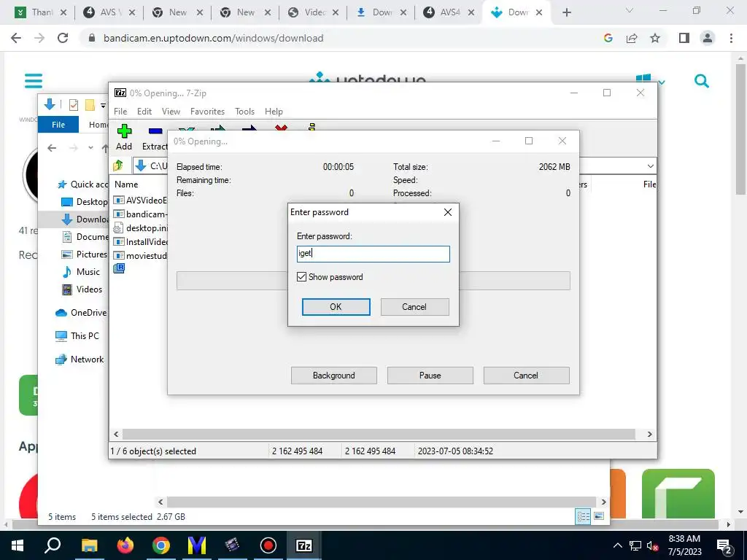Switch Explorer to details view icon
The width and height of the screenshot is (747, 560).
583,517
